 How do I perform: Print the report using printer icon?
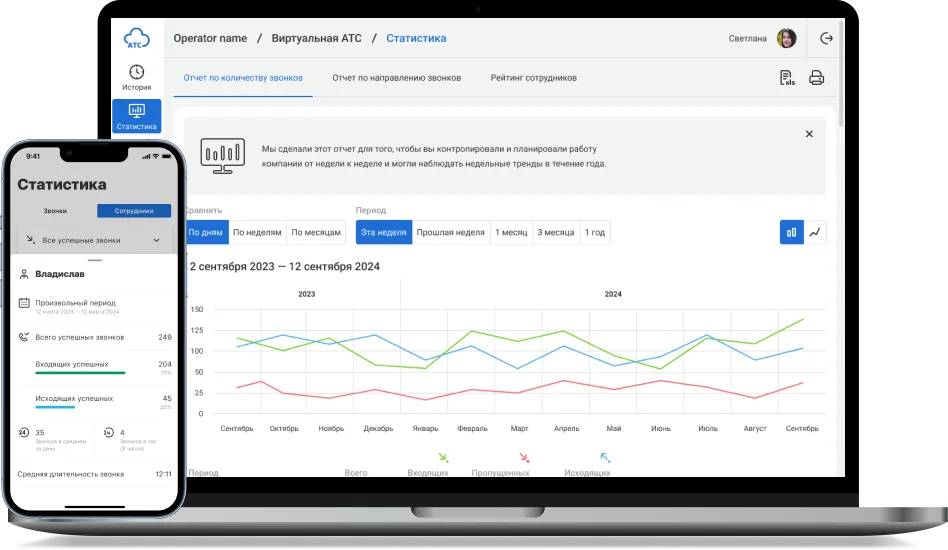pyautogui.click(x=816, y=78)
